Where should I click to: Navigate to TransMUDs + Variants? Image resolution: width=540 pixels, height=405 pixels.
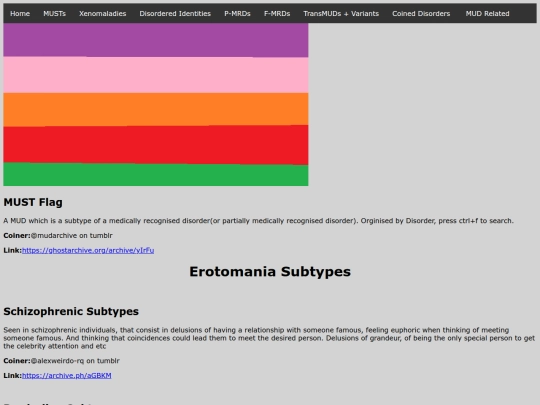coord(341,13)
